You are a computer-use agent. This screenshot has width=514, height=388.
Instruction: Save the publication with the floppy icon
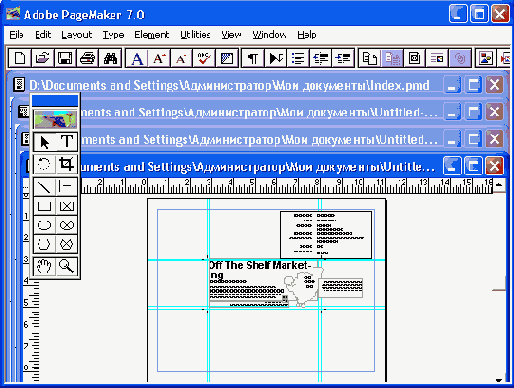click(x=65, y=58)
